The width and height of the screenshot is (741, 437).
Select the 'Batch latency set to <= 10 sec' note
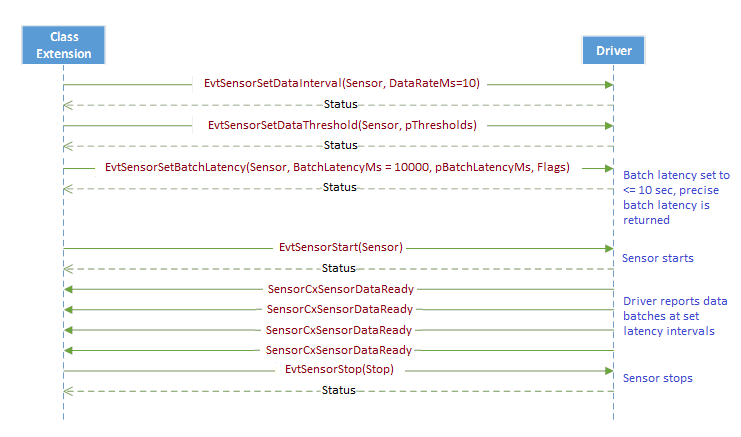point(676,197)
